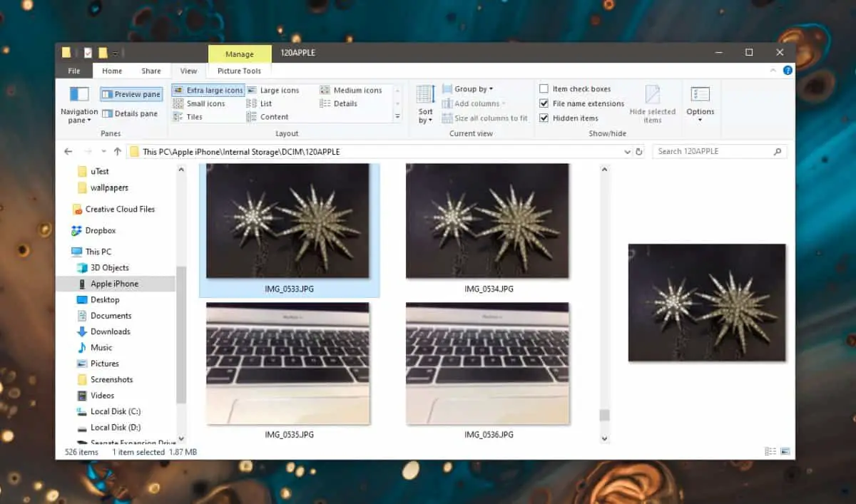This screenshot has height=504, width=856.
Task: Select Creative Cloud Files in sidebar
Action: tap(113, 209)
